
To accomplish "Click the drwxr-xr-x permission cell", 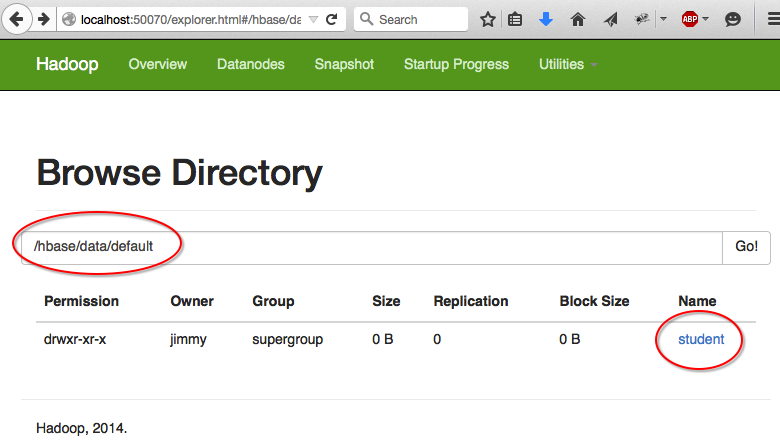I will [75, 339].
